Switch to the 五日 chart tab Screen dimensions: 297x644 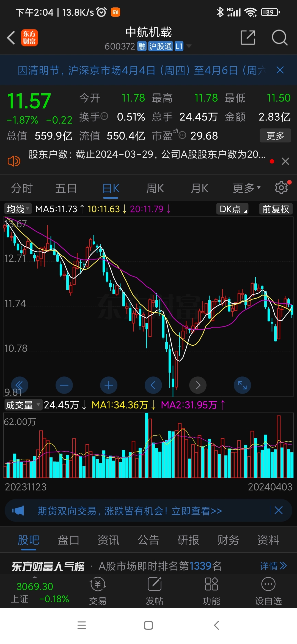[x=66, y=189]
